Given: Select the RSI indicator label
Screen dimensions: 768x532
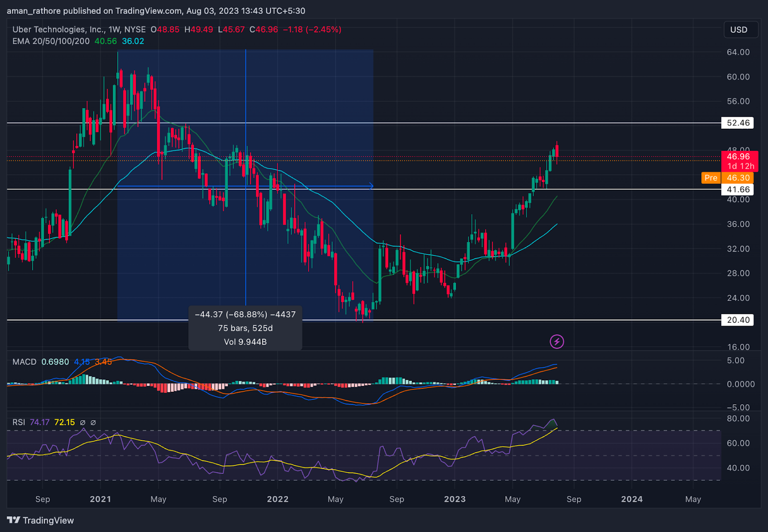Looking at the screenshot, I should (19, 422).
